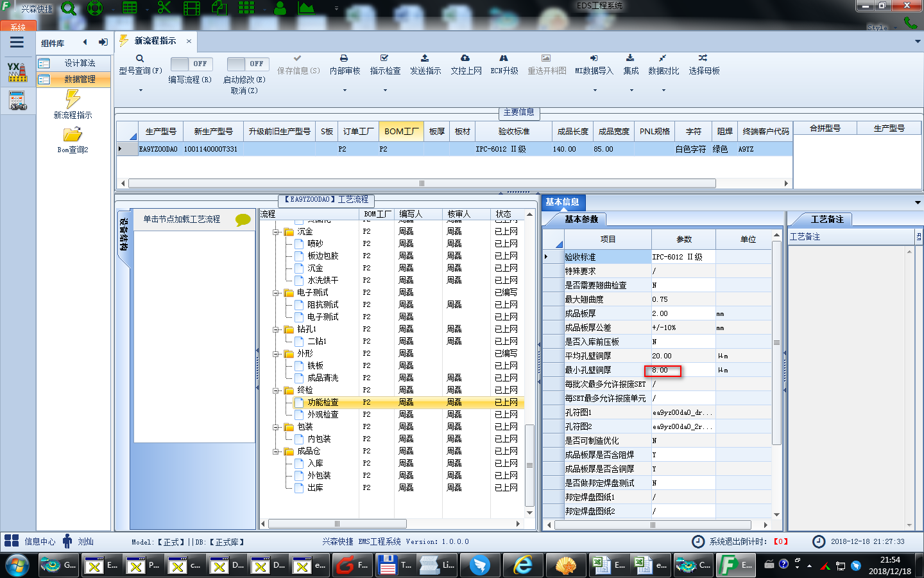Image resolution: width=924 pixels, height=578 pixels.
Task: Open the 系统 ribbon tab
Action: [18, 27]
